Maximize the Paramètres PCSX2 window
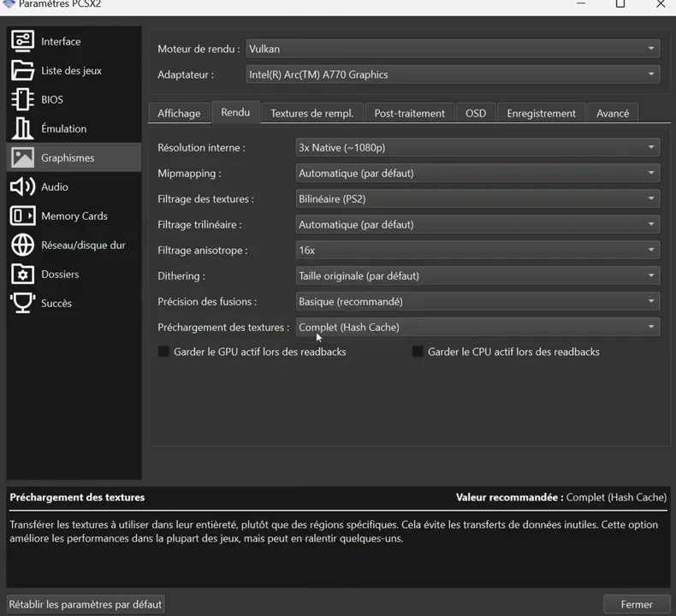 pyautogui.click(x=620, y=4)
